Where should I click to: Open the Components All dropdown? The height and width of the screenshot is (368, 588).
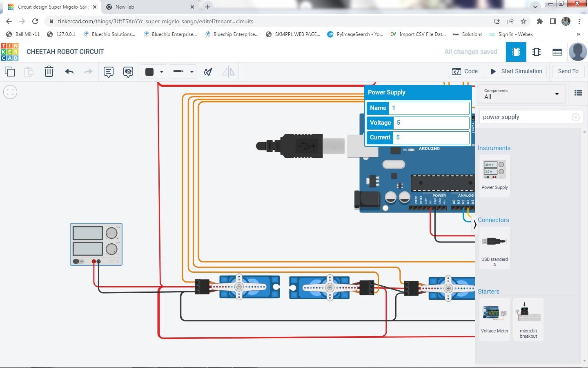point(522,94)
